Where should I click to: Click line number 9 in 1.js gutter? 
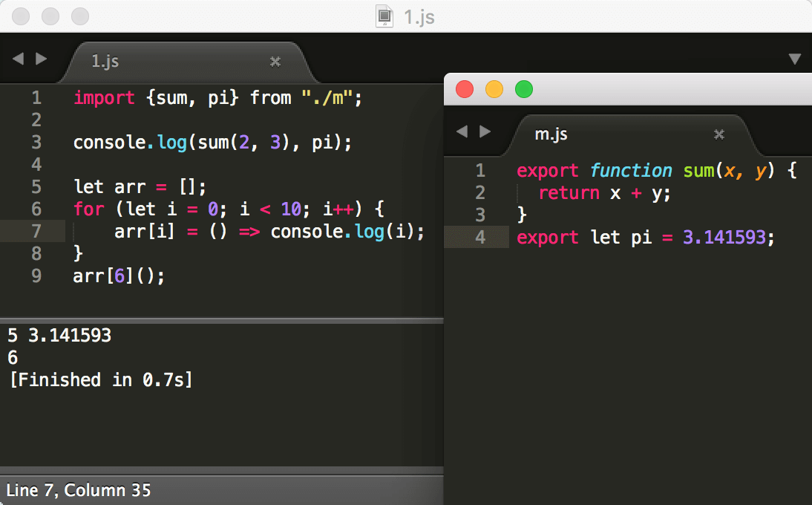pyautogui.click(x=36, y=276)
